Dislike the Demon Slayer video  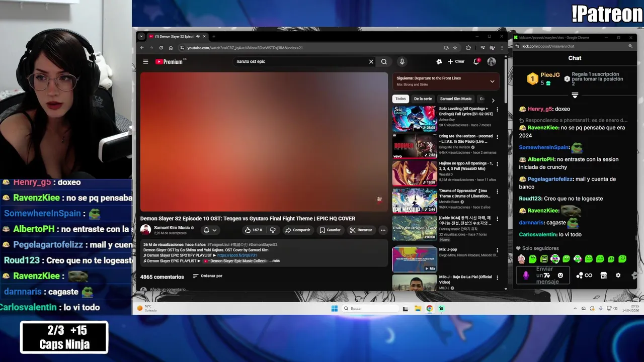tap(273, 230)
